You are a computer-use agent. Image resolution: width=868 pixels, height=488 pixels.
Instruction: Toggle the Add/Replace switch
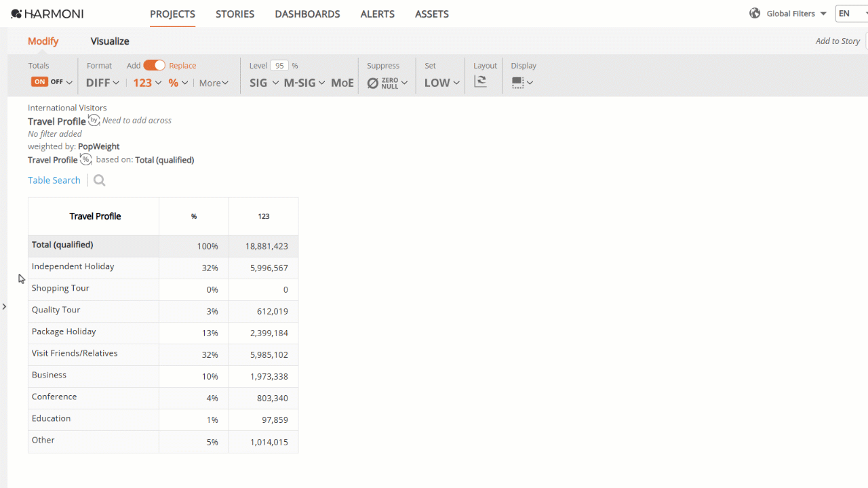pyautogui.click(x=155, y=65)
